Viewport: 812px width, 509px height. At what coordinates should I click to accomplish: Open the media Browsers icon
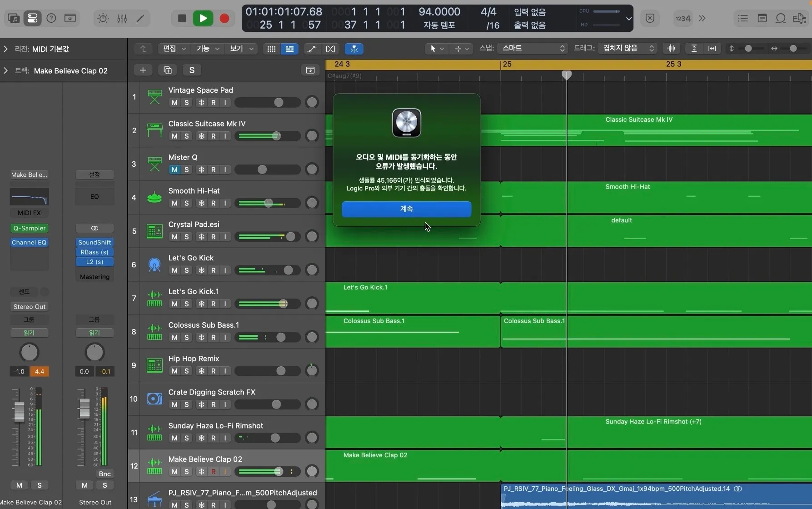point(799,18)
